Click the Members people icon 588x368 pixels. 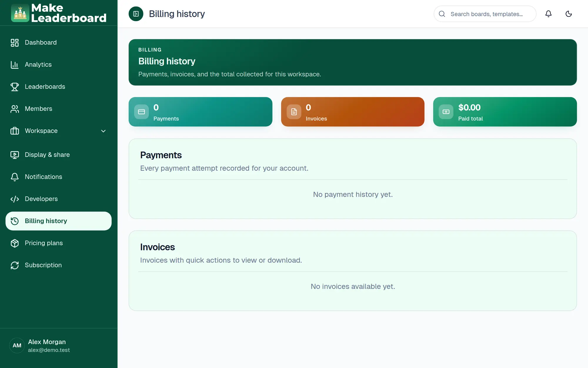pyautogui.click(x=15, y=109)
